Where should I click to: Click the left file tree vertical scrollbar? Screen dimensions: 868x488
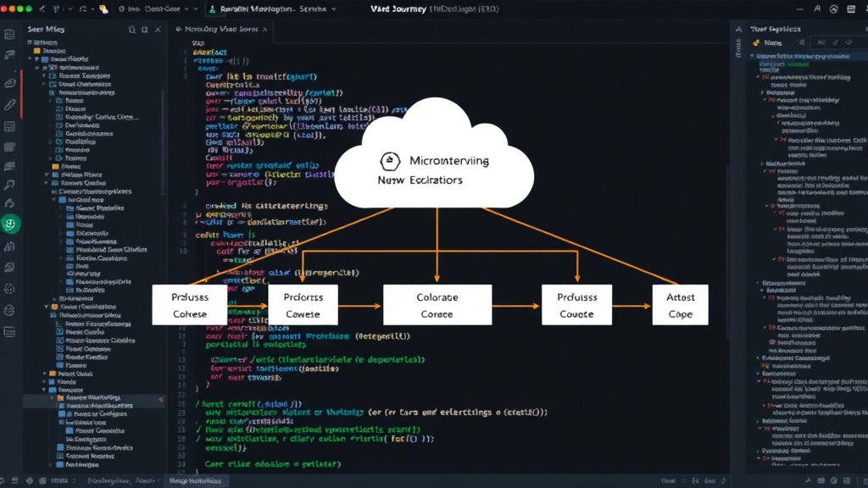(164, 141)
